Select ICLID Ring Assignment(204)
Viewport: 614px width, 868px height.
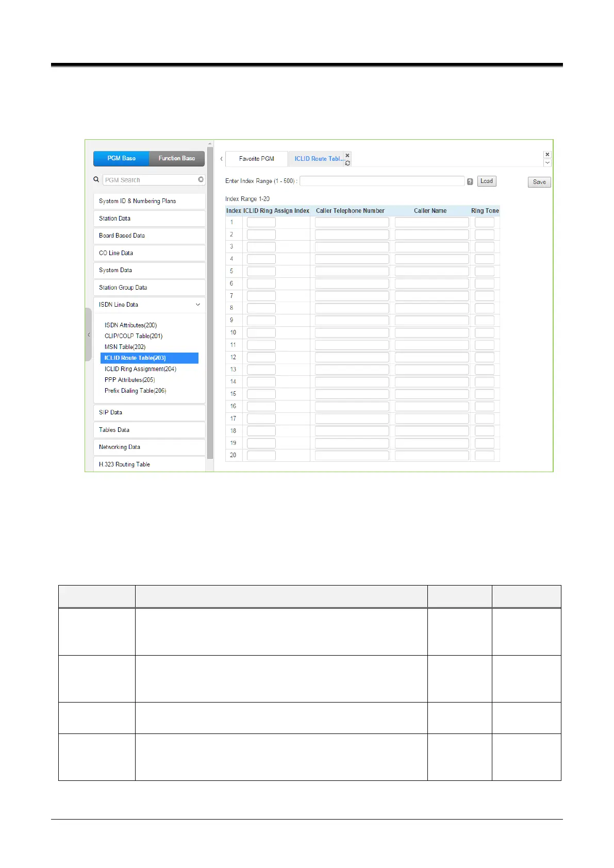pos(140,369)
